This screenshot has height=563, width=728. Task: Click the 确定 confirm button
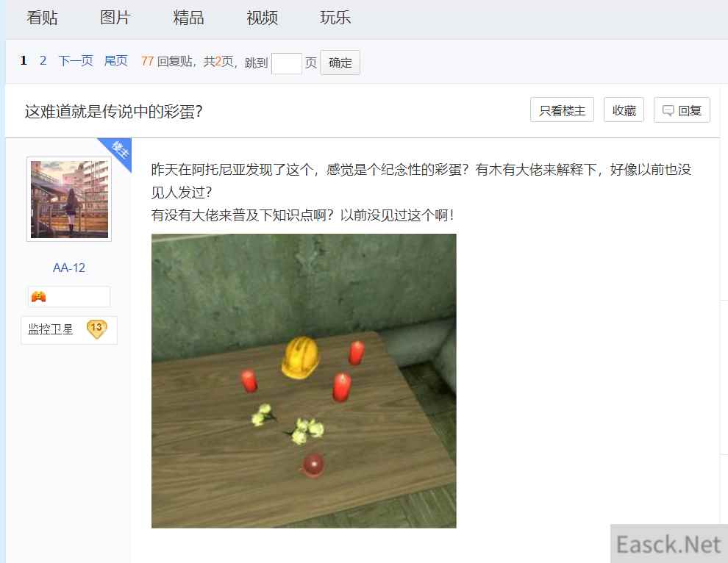pyautogui.click(x=340, y=62)
